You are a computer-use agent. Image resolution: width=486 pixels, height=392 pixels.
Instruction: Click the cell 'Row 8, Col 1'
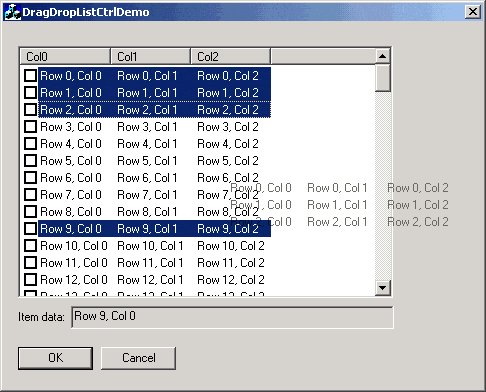[147, 212]
